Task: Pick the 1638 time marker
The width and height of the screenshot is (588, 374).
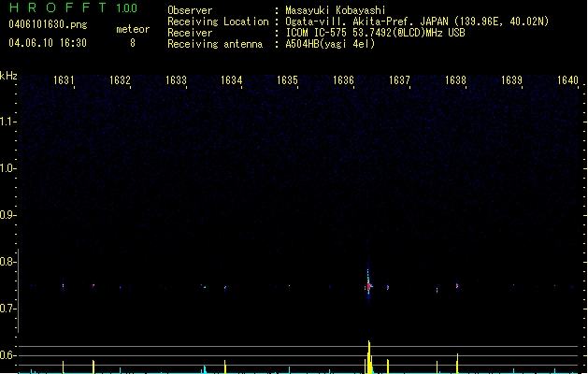Action: coord(455,80)
